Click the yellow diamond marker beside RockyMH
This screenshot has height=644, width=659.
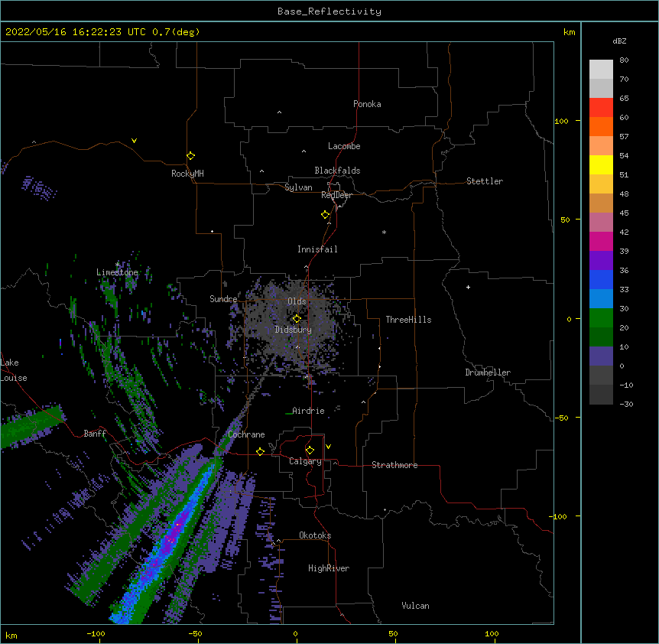190,155
